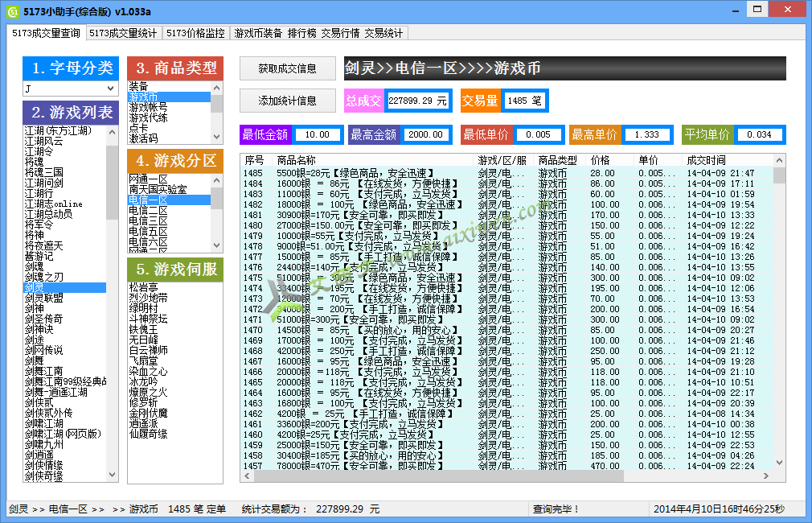This screenshot has height=523, width=812.
Task: Sort by 单价 column header
Action: 658,160
